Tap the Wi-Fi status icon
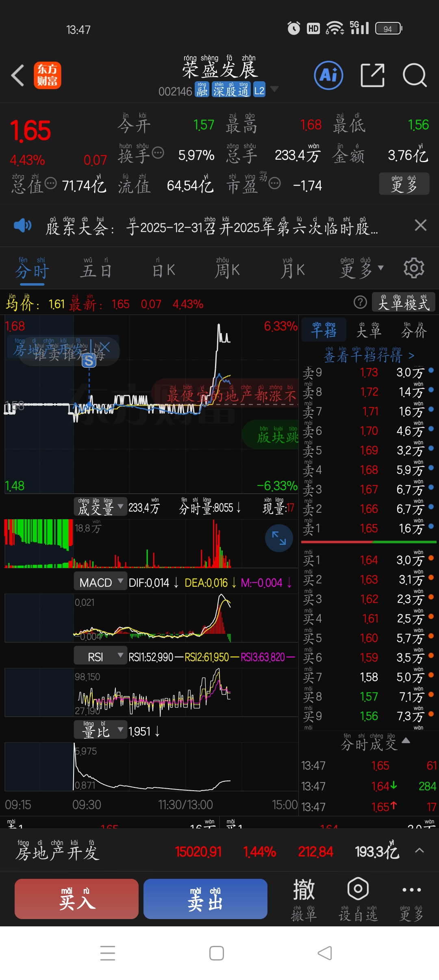439x980 pixels. pyautogui.click(x=335, y=28)
